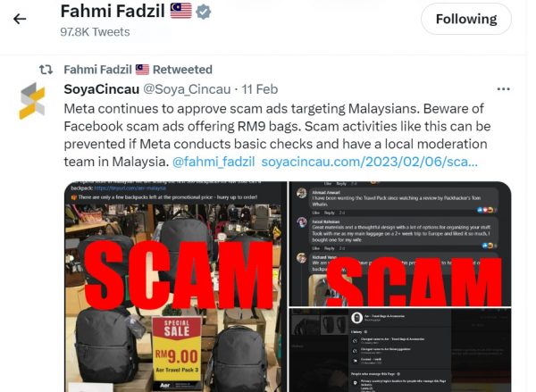Click the SoyaCincau profile avatar logo

[32, 101]
